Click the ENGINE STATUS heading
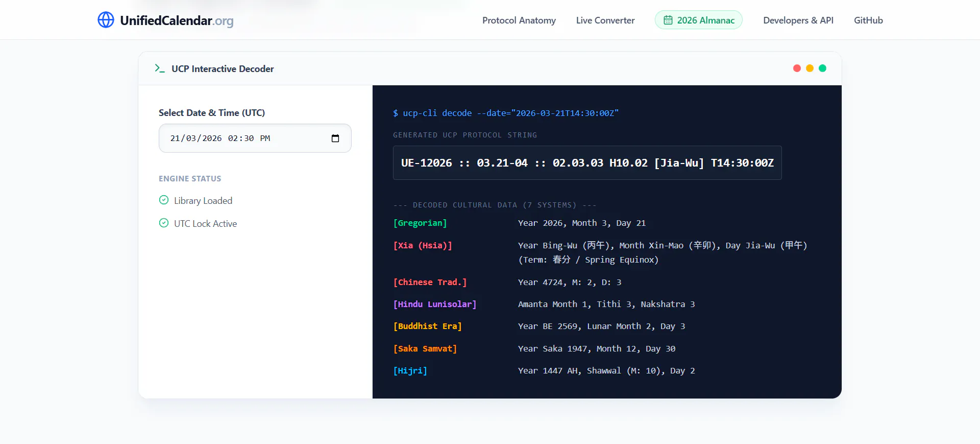The image size is (980, 444). [x=190, y=179]
